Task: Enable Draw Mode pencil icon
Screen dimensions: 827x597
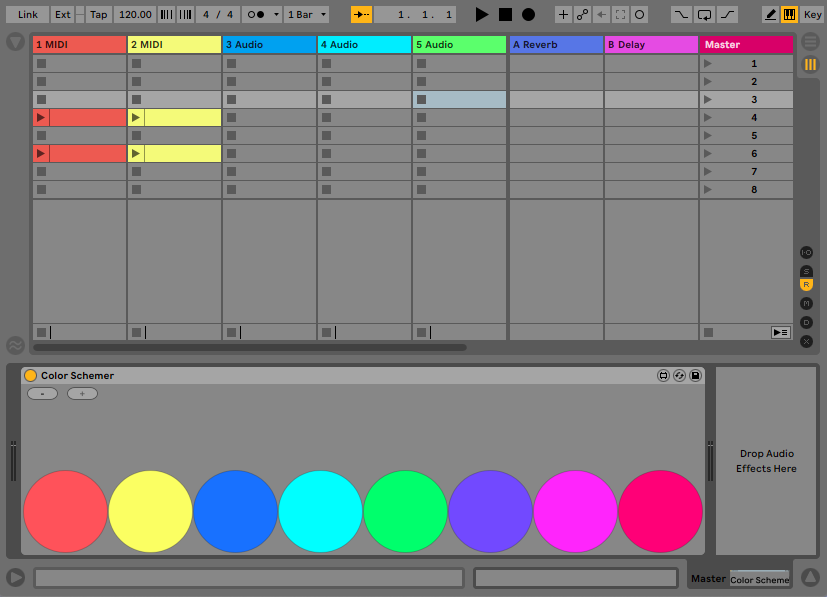Action: coord(770,15)
